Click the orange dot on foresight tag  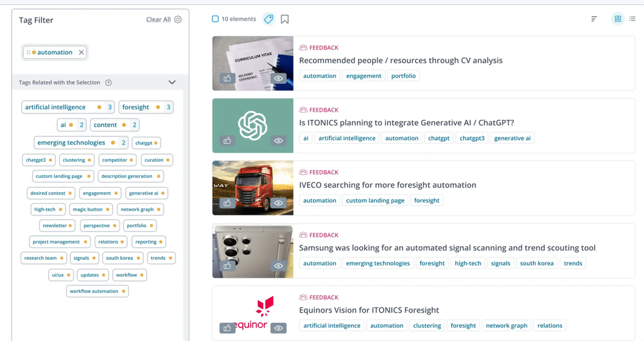(x=158, y=108)
